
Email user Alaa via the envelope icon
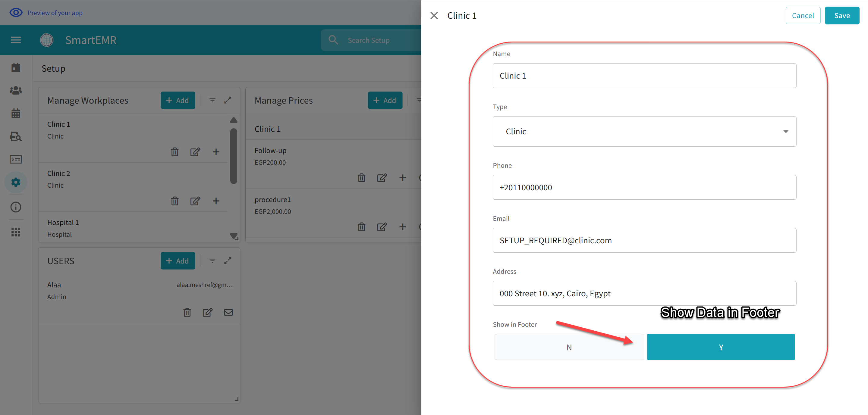pyautogui.click(x=228, y=312)
